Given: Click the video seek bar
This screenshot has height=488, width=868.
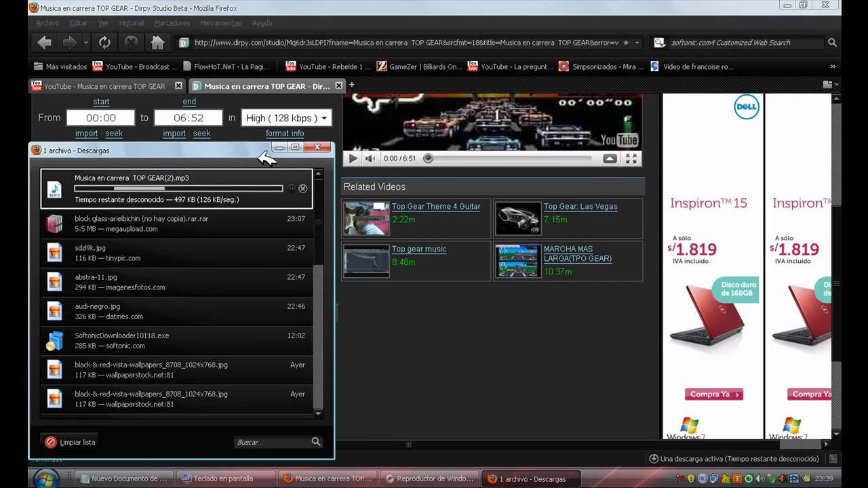Looking at the screenshot, I should point(508,159).
